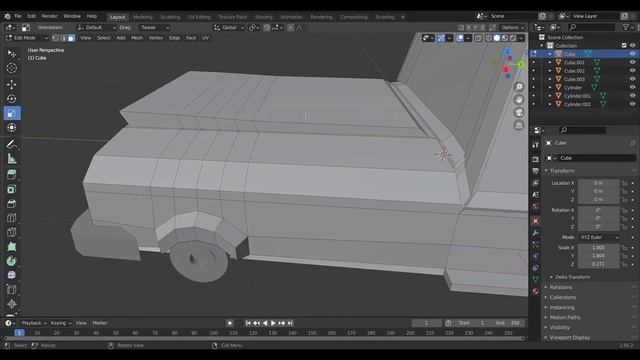Jump to the timeline end button
This screenshot has width=640, height=360.
point(290,323)
